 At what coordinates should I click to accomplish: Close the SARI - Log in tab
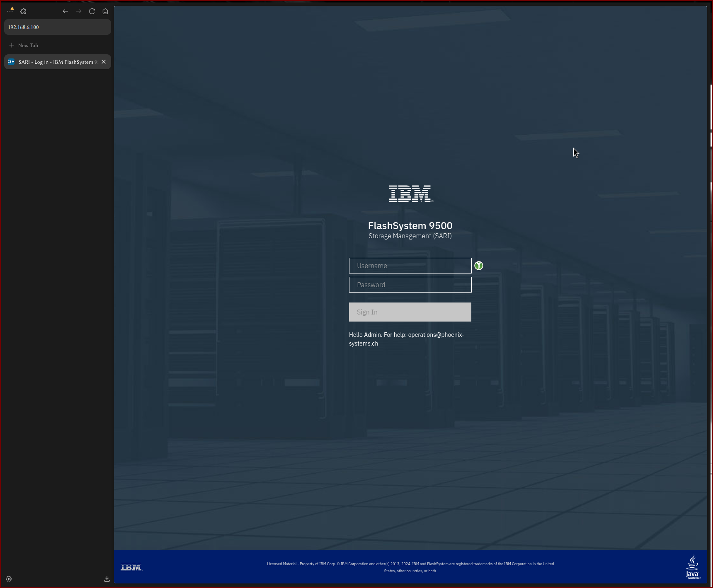104,62
